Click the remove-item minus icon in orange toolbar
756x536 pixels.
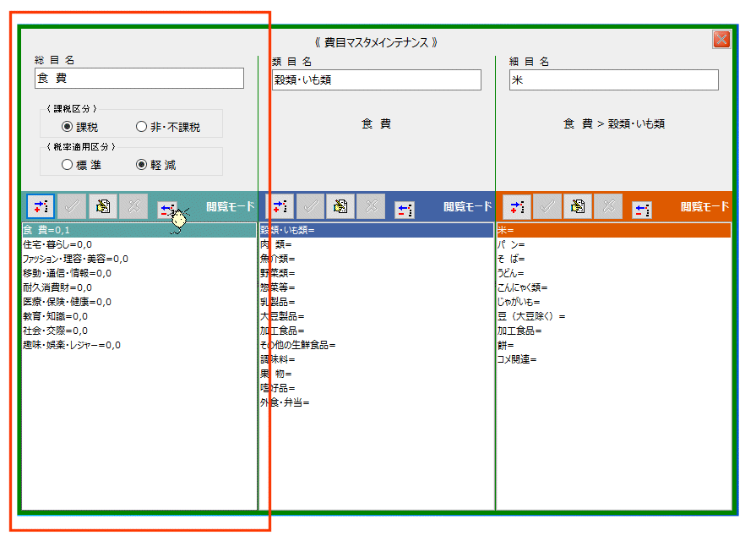642,210
